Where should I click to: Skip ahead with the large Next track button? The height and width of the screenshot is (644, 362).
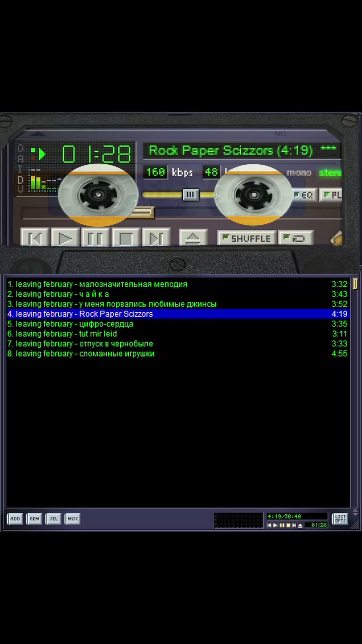pos(156,238)
